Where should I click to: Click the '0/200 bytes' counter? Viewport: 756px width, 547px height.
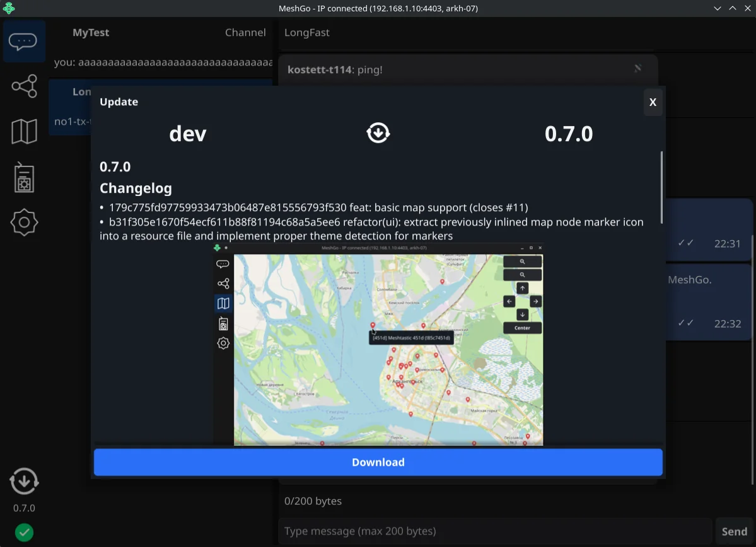pos(313,501)
